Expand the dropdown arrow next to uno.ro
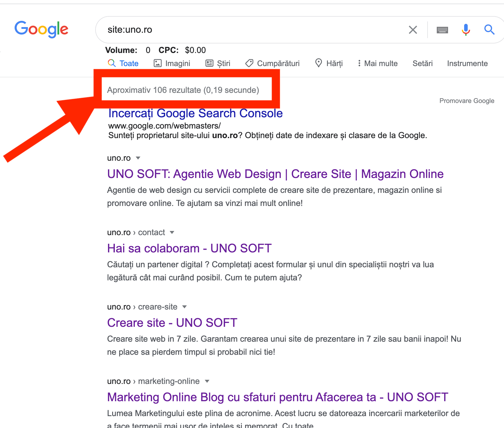 138,158
